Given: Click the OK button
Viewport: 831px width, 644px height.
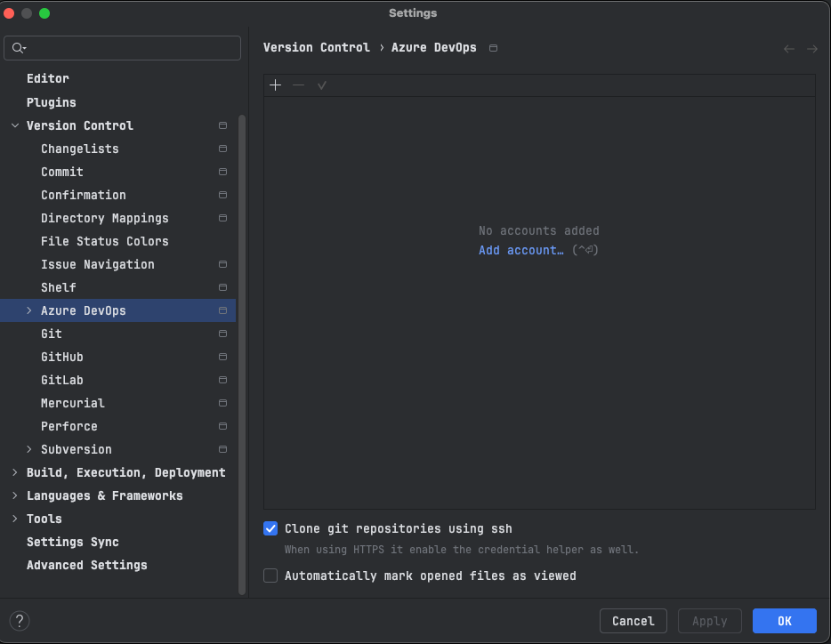Looking at the screenshot, I should click(x=785, y=621).
